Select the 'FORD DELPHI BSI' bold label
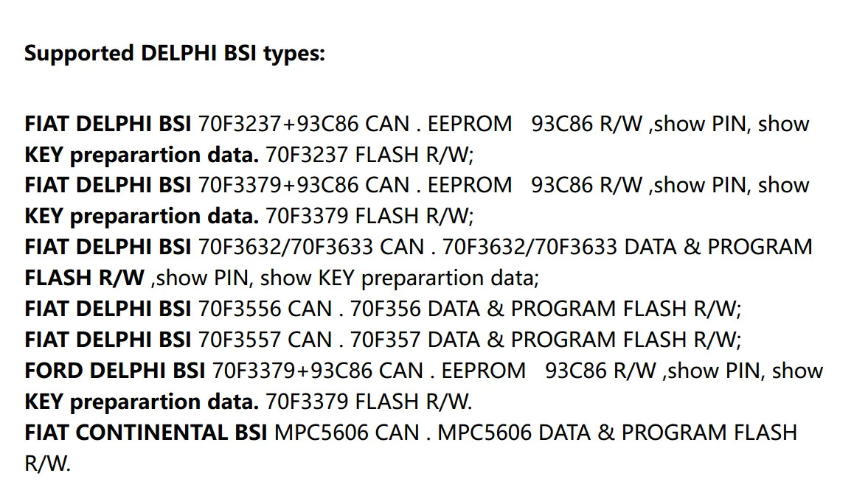868x504 pixels. [x=114, y=371]
